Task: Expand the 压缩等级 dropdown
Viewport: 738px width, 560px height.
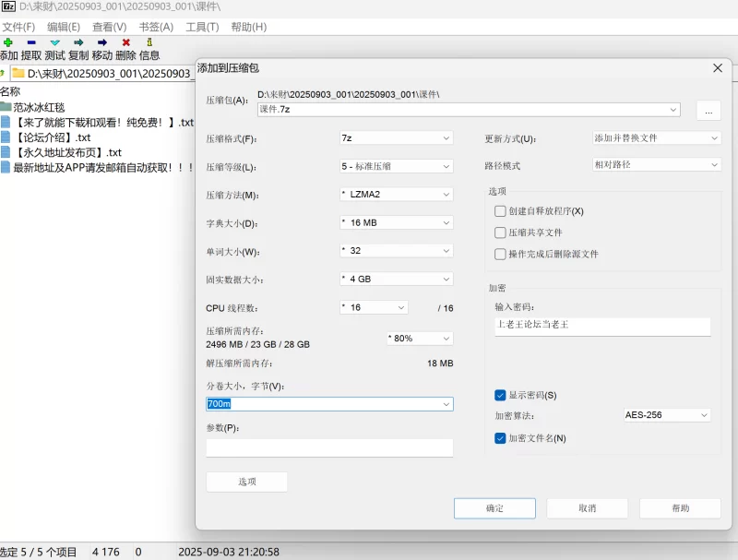Action: click(x=396, y=167)
